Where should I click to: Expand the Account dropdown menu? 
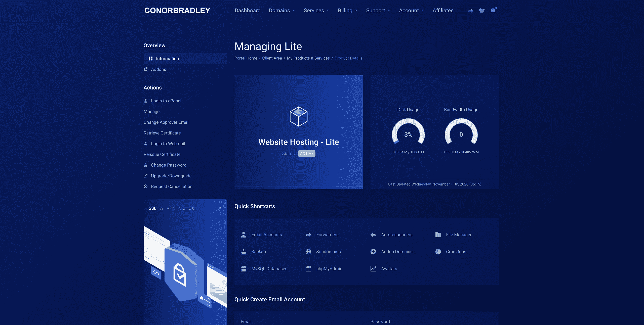click(412, 11)
